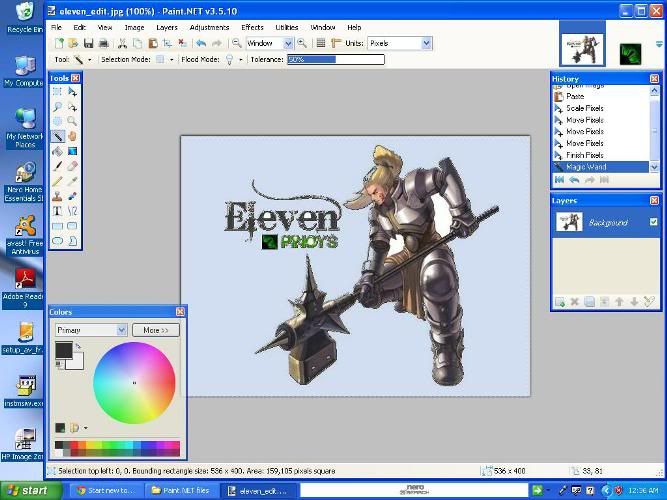Select the Zoom tool in Tools panel
667x500 pixels.
72,121
